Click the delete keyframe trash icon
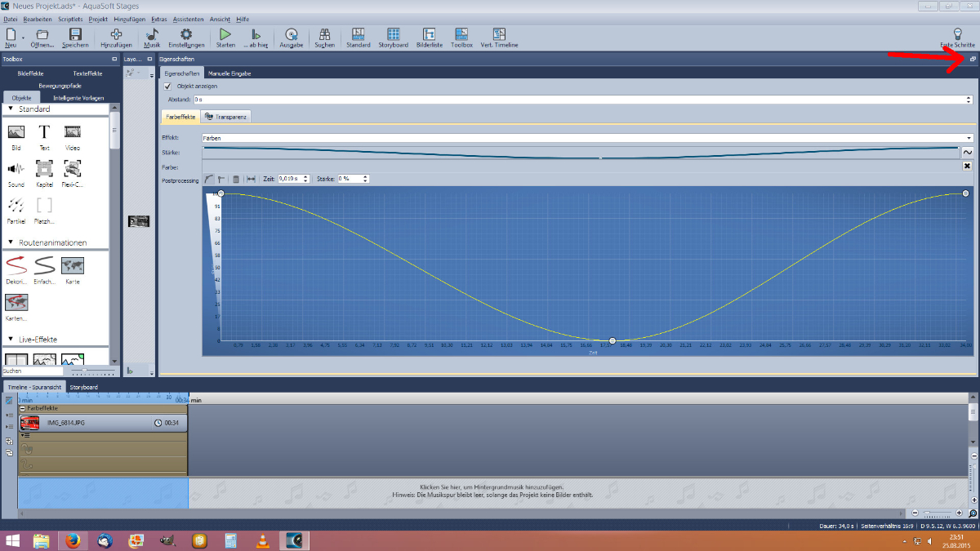 tap(236, 179)
